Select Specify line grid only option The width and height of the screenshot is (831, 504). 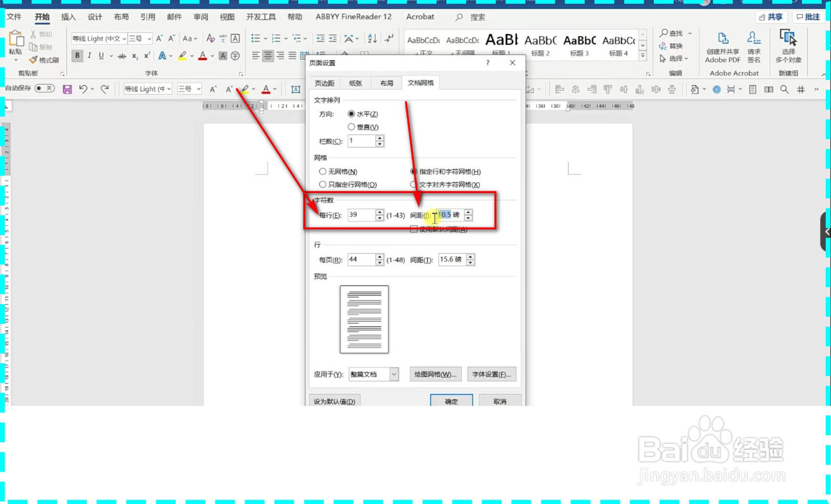tap(323, 184)
